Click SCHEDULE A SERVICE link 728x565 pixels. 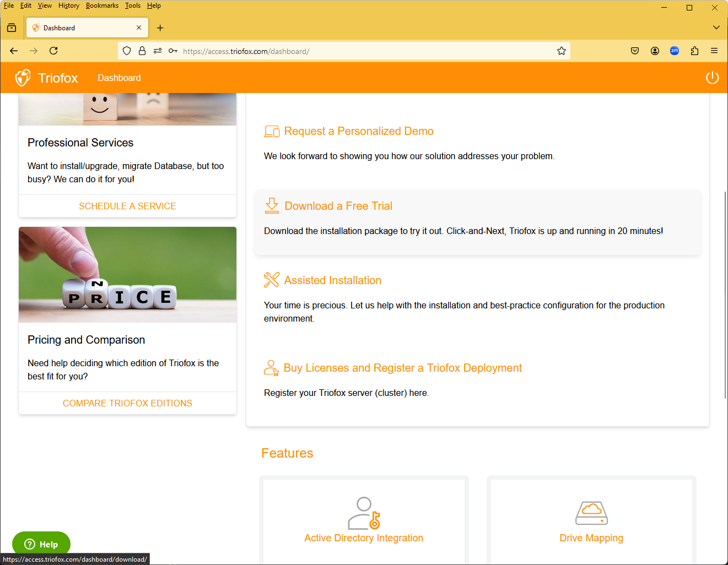[127, 206]
